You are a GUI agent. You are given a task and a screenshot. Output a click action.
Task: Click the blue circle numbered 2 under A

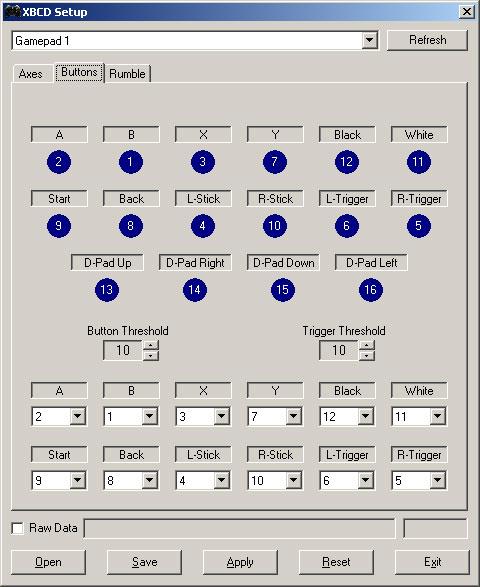tap(59, 162)
